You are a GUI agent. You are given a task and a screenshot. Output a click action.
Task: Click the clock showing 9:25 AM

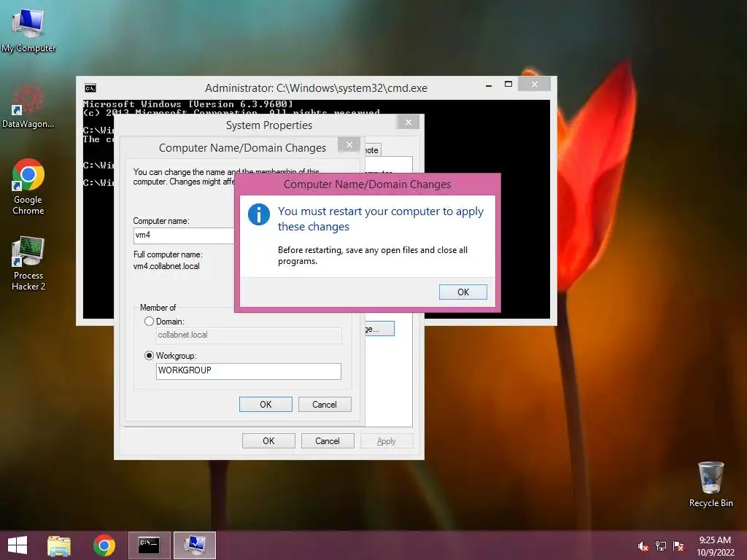click(715, 546)
